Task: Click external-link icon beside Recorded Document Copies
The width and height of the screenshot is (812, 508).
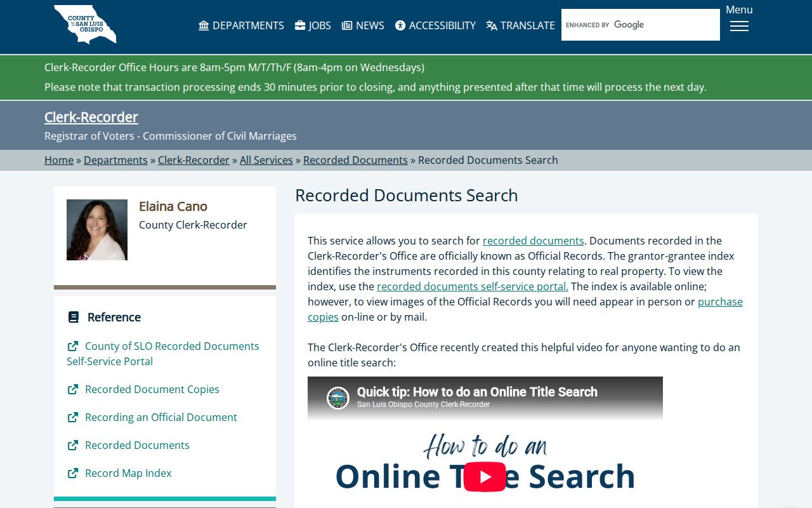Action: pos(73,389)
